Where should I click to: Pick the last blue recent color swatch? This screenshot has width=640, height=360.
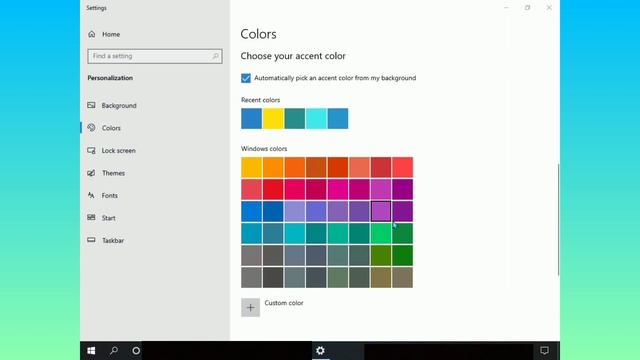click(338, 118)
